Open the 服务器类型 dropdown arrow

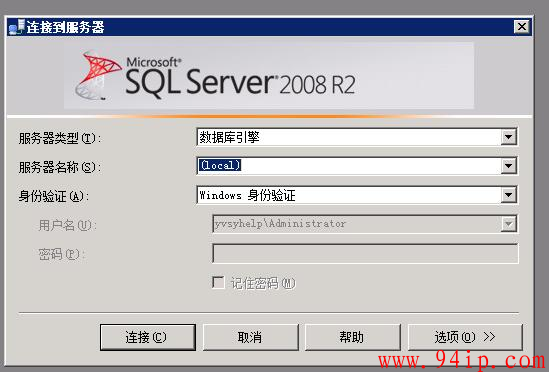click(x=508, y=137)
